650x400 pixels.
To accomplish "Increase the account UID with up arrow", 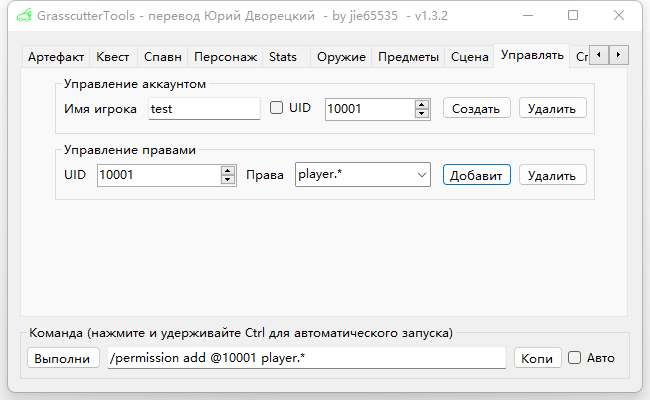I will tap(421, 103).
